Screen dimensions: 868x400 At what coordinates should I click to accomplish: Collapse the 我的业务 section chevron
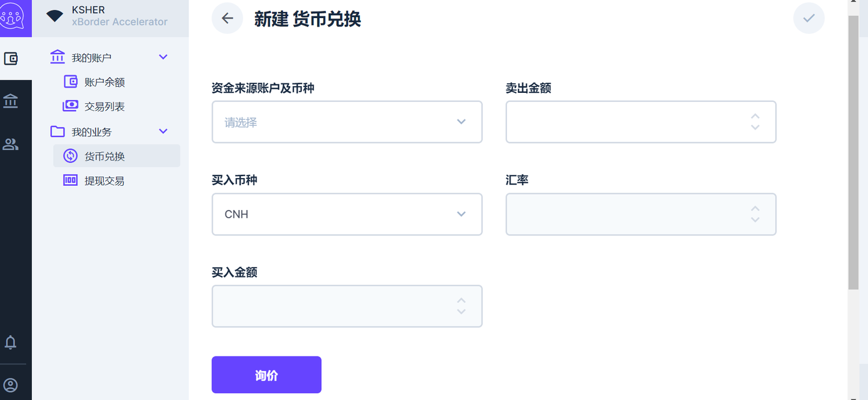tap(163, 131)
